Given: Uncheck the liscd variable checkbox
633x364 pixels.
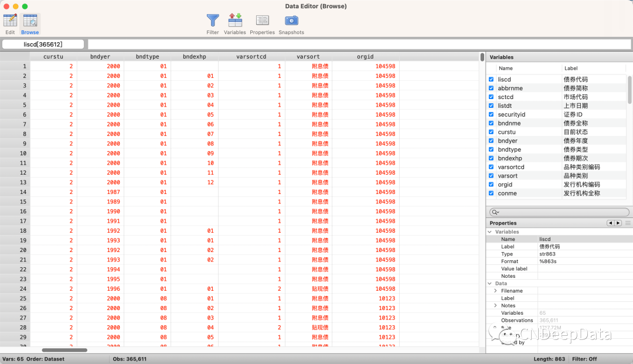Looking at the screenshot, I should (x=491, y=80).
